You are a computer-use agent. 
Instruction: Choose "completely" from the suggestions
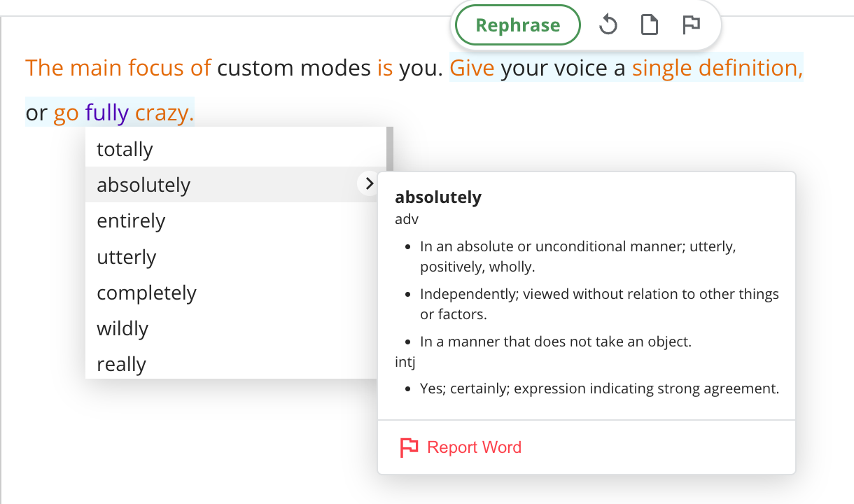(x=146, y=293)
